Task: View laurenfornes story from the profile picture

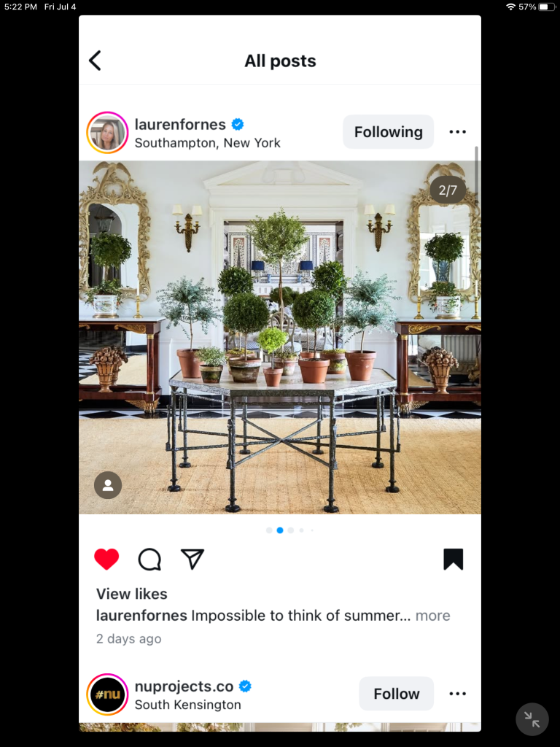Action: (107, 133)
